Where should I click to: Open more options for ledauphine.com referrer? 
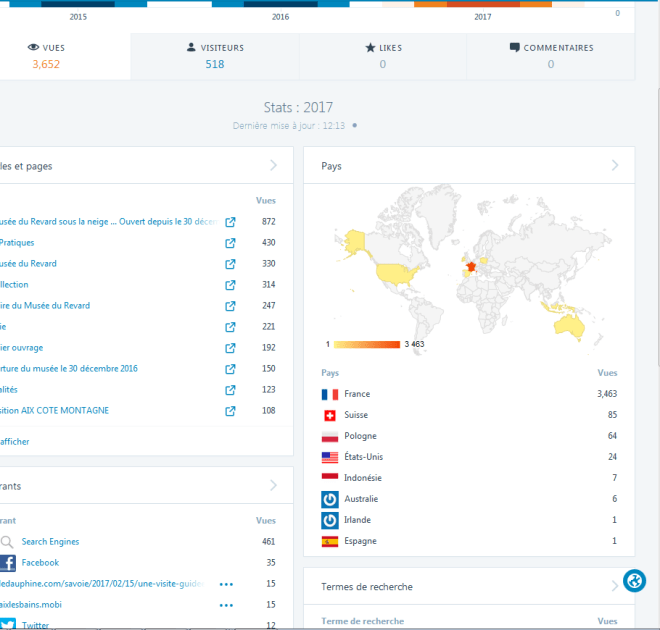[x=226, y=584]
